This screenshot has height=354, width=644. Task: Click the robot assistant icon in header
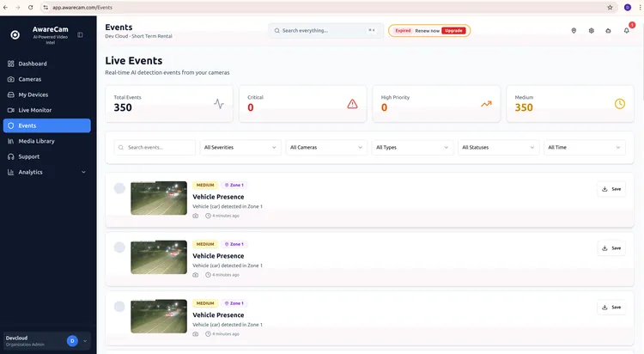(608, 30)
